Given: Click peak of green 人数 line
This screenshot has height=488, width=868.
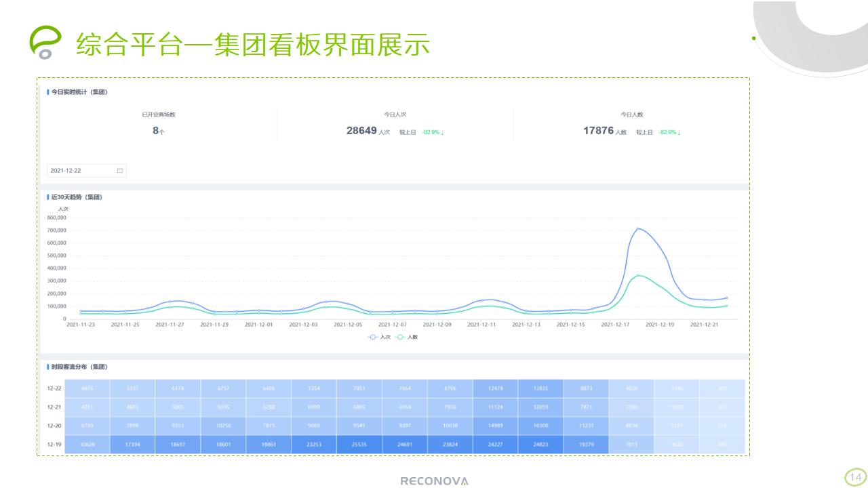Looking at the screenshot, I should [638, 275].
